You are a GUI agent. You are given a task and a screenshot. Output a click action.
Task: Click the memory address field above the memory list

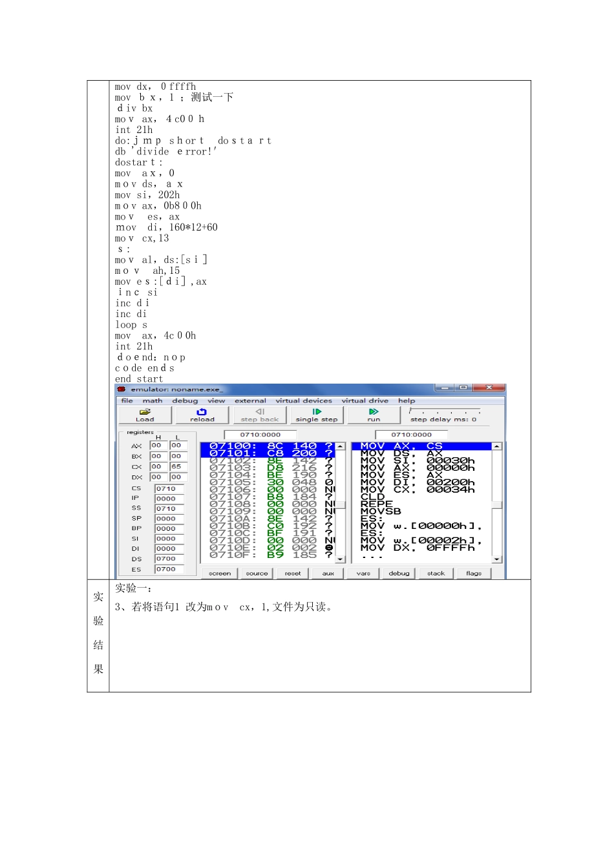pyautogui.click(x=260, y=435)
